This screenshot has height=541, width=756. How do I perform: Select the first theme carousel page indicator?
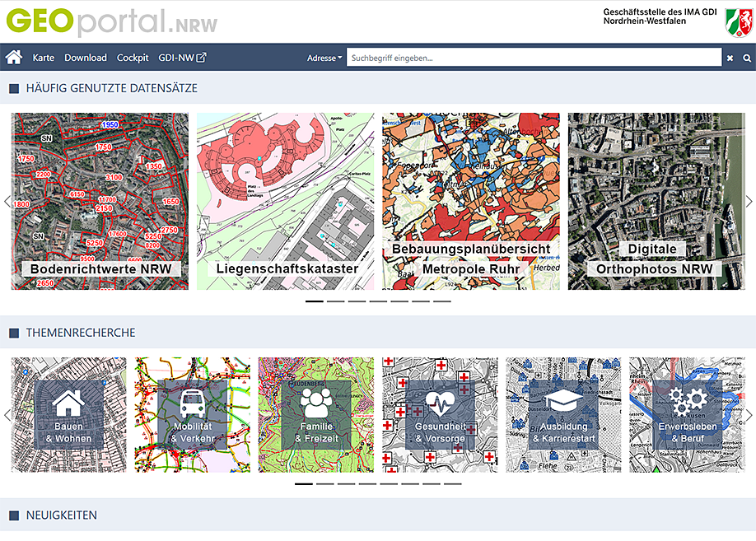click(304, 483)
